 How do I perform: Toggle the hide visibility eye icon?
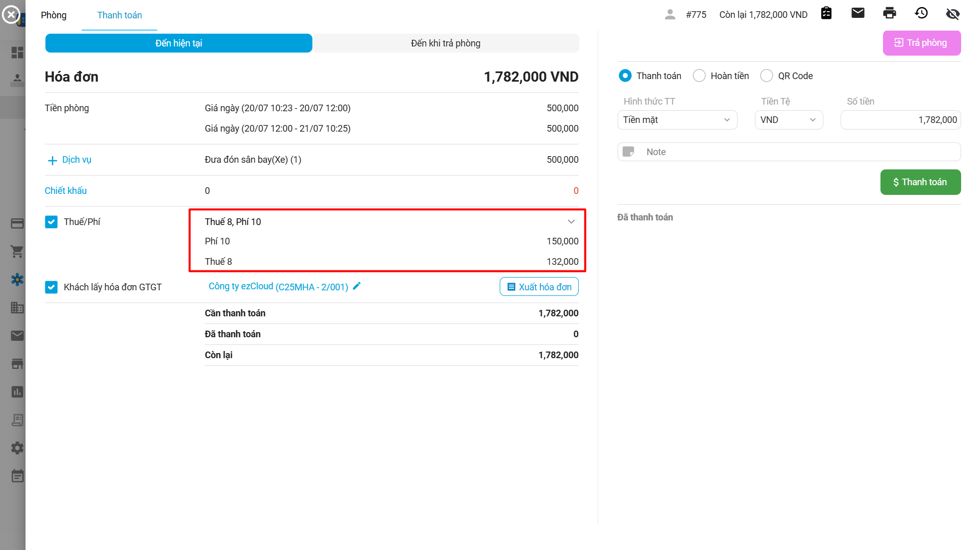[953, 14]
